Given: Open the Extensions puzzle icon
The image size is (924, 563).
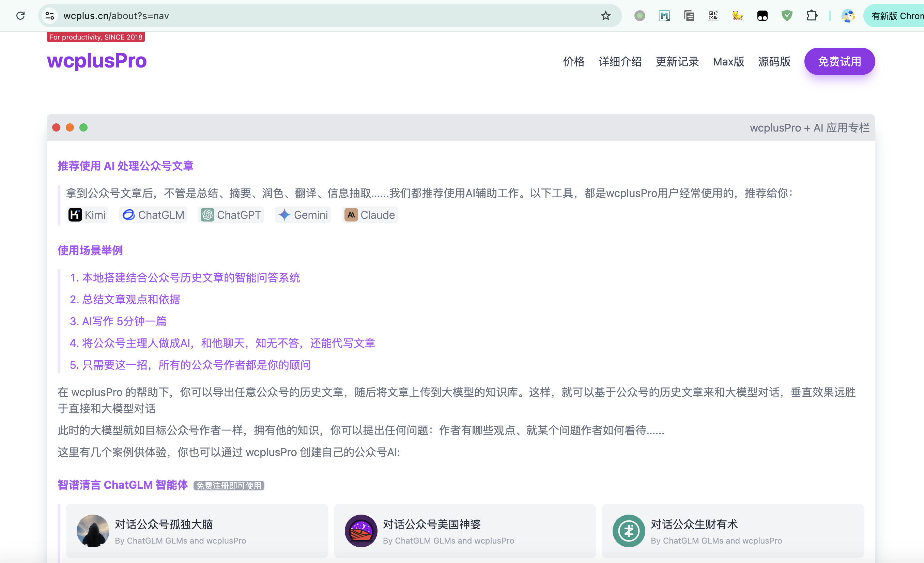Looking at the screenshot, I should pyautogui.click(x=812, y=16).
